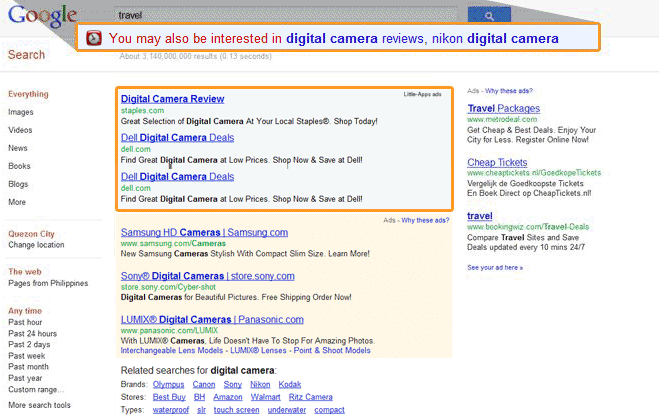Image resolution: width=659 pixels, height=416 pixels.
Task: Click the www.samsung.com/Cameras URL
Action: coord(173,243)
